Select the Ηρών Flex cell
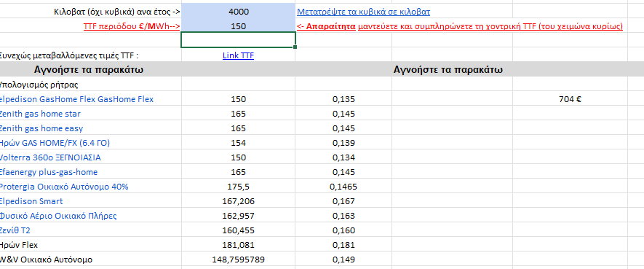644x269 pixels. click(x=90, y=245)
